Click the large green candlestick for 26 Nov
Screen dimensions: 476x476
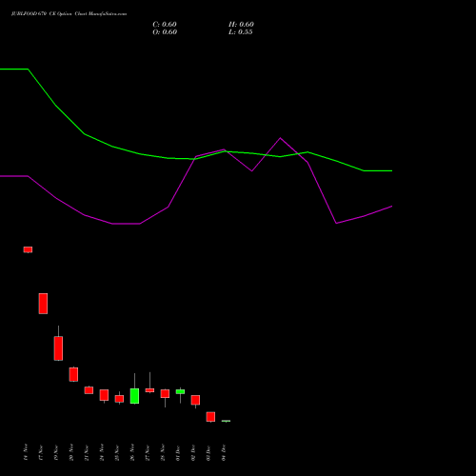(134, 396)
